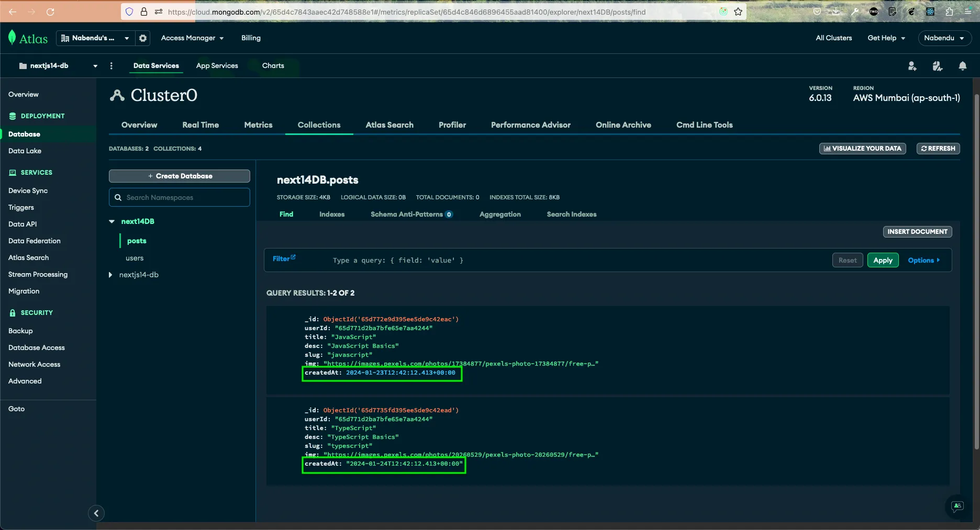Switch to Data Services tab

(x=156, y=65)
